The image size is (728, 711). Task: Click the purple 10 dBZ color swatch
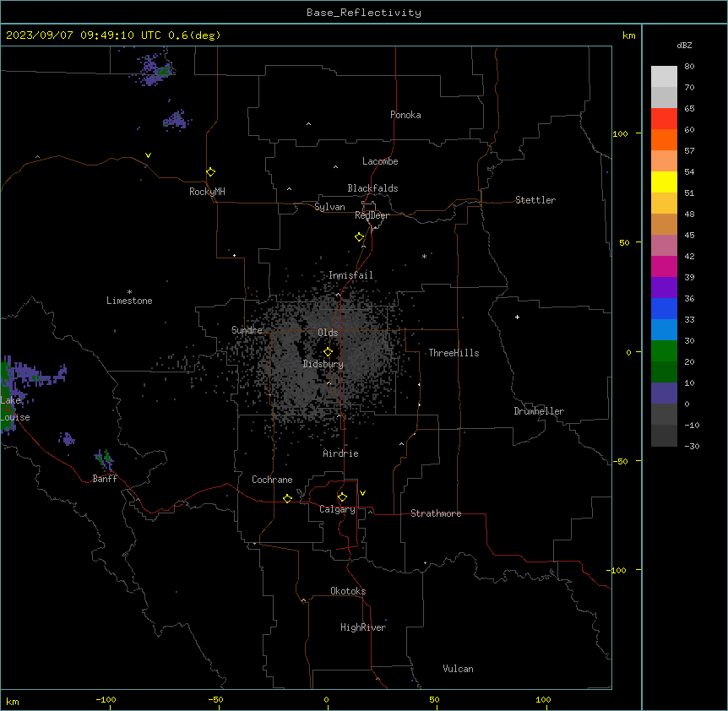click(664, 393)
